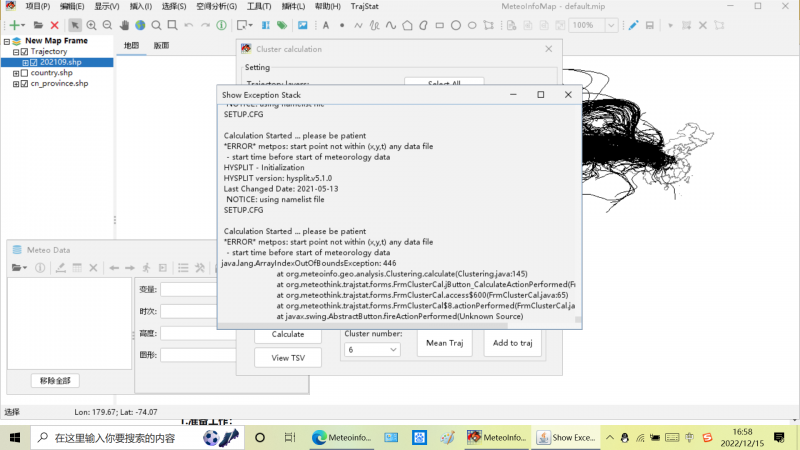The width and height of the screenshot is (800, 450).
Task: Select the Pan hand tool
Action: [124, 24]
